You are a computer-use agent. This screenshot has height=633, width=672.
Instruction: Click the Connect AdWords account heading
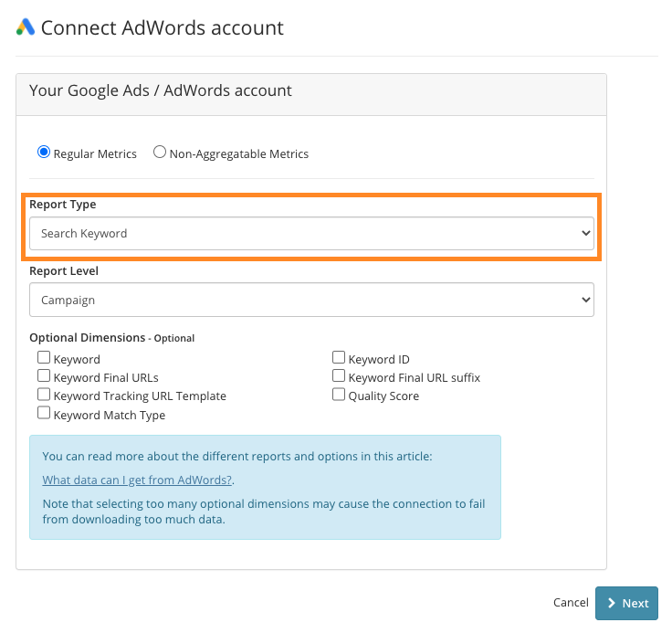pos(162,28)
